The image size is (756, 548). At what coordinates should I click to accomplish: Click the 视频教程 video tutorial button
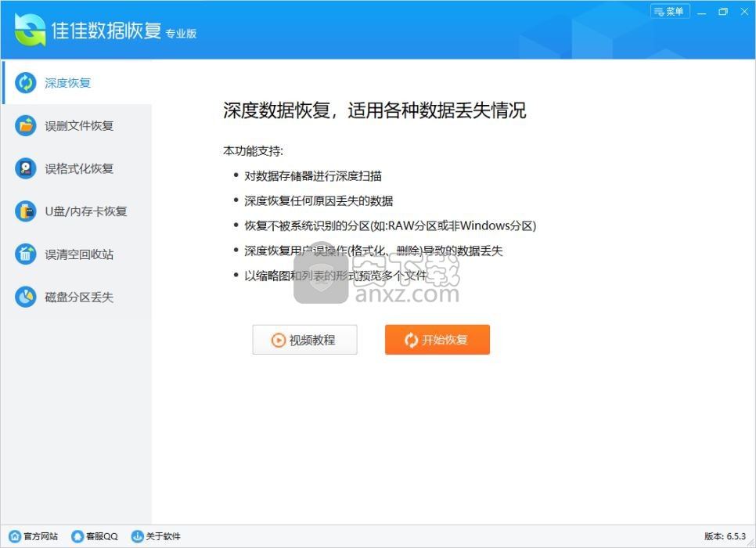click(304, 340)
